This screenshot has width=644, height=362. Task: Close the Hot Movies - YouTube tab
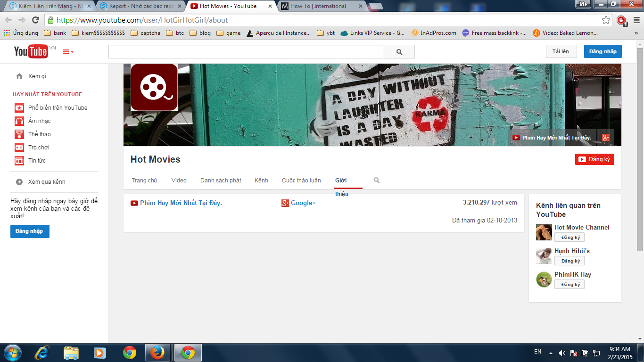tap(270, 6)
